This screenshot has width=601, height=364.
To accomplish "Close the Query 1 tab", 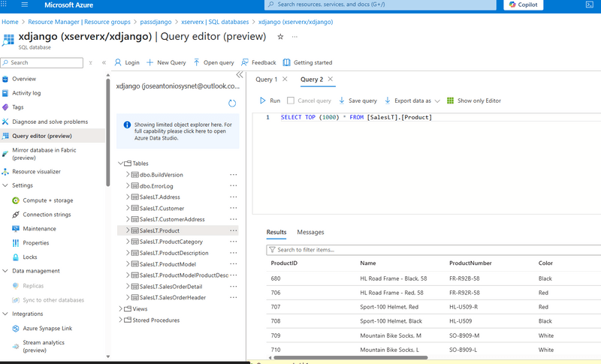I will click(285, 79).
